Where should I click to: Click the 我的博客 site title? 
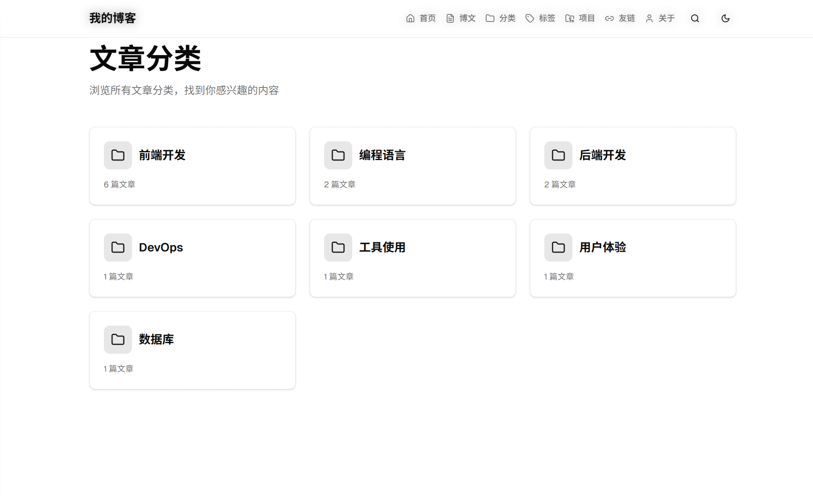[112, 18]
